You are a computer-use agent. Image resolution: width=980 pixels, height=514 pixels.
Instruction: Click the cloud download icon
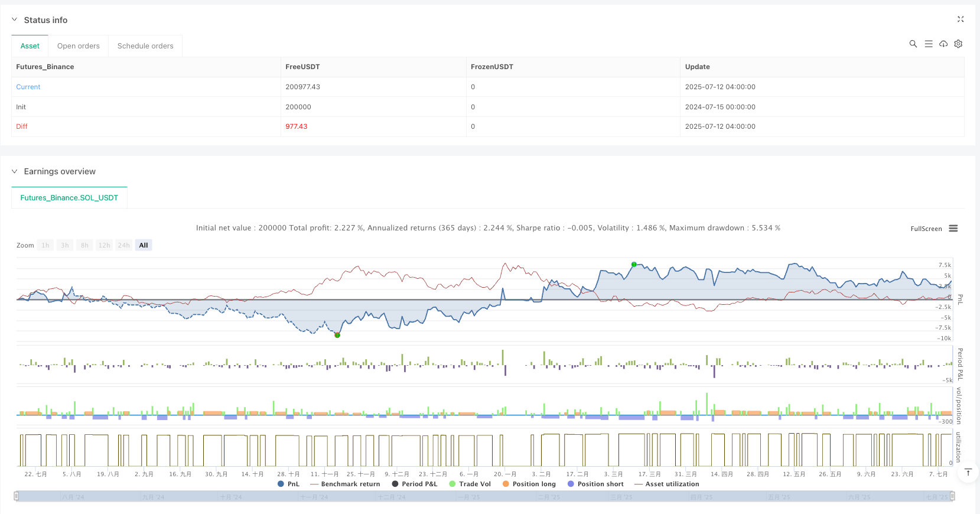tap(943, 44)
